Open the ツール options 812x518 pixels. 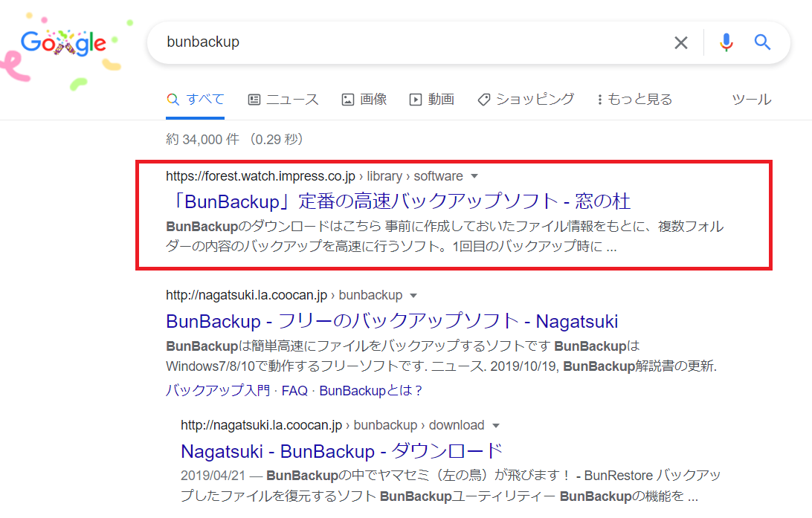tap(752, 100)
